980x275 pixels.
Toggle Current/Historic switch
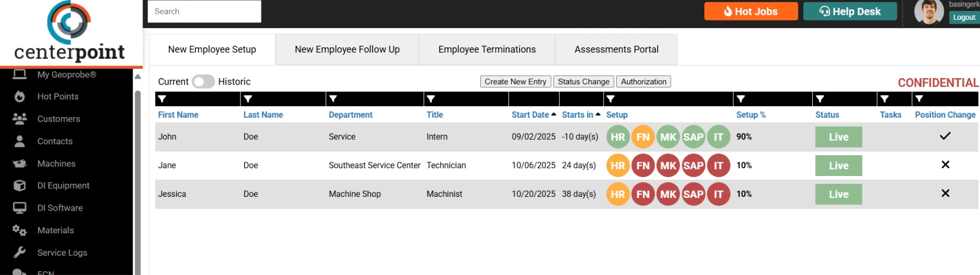[x=203, y=81]
